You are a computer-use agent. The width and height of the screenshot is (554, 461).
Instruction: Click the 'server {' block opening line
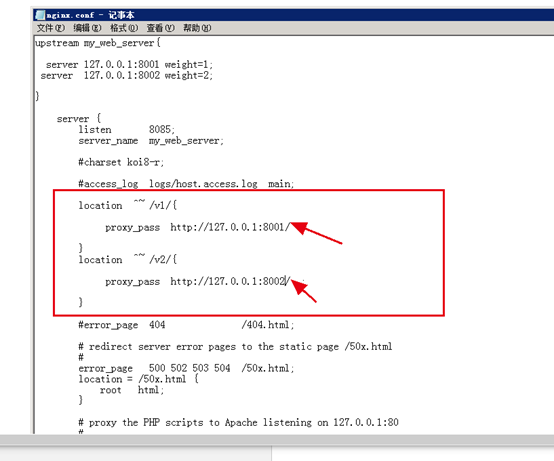coord(79,119)
